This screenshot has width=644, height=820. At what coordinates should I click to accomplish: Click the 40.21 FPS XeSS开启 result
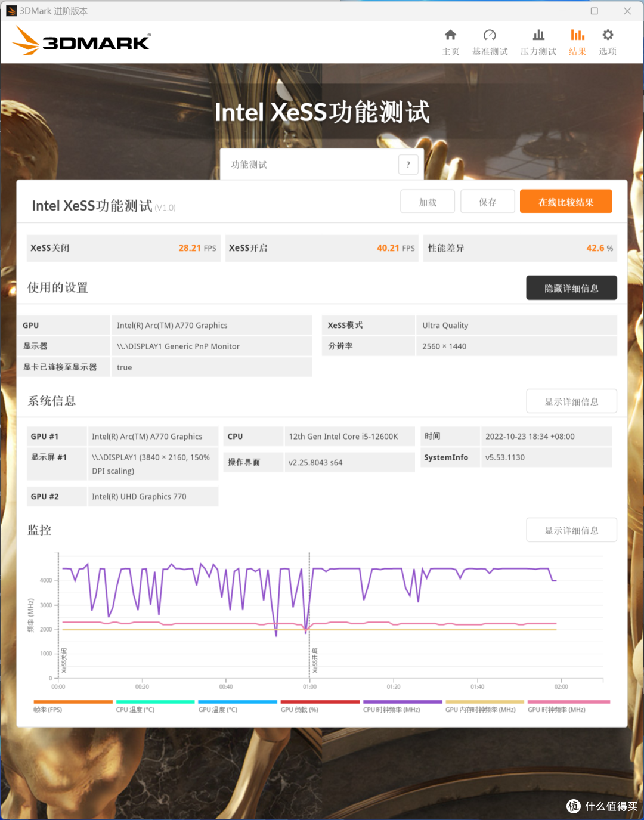395,248
